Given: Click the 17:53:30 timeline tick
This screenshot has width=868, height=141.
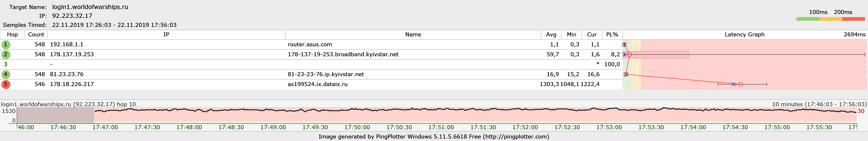Looking at the screenshot, I should (651, 127).
